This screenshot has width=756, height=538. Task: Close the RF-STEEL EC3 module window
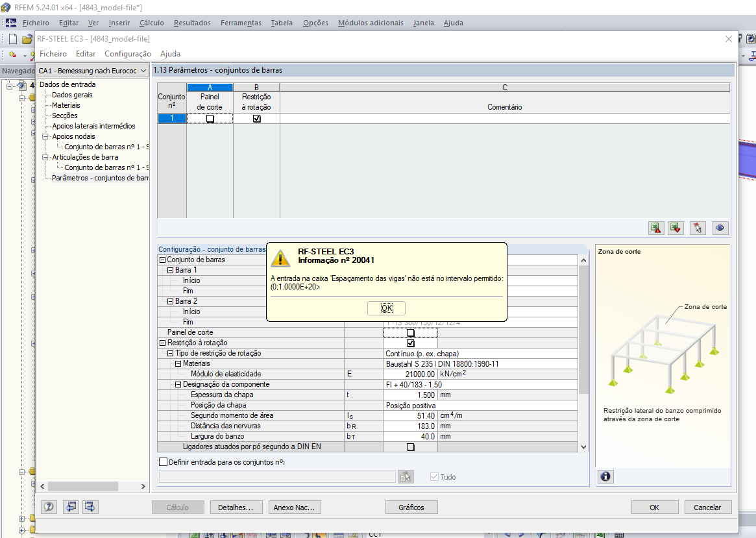point(729,39)
